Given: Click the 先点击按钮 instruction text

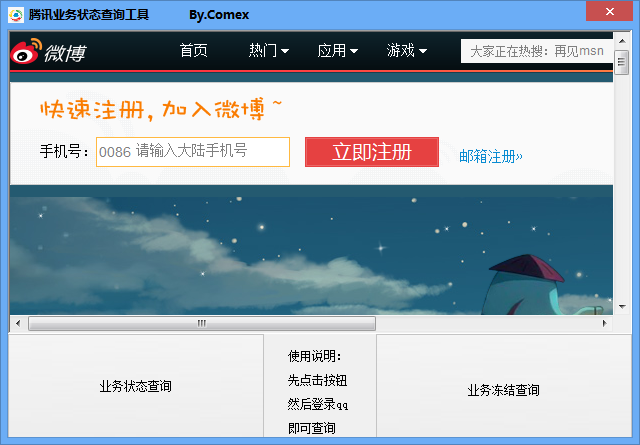Looking at the screenshot, I should (317, 380).
